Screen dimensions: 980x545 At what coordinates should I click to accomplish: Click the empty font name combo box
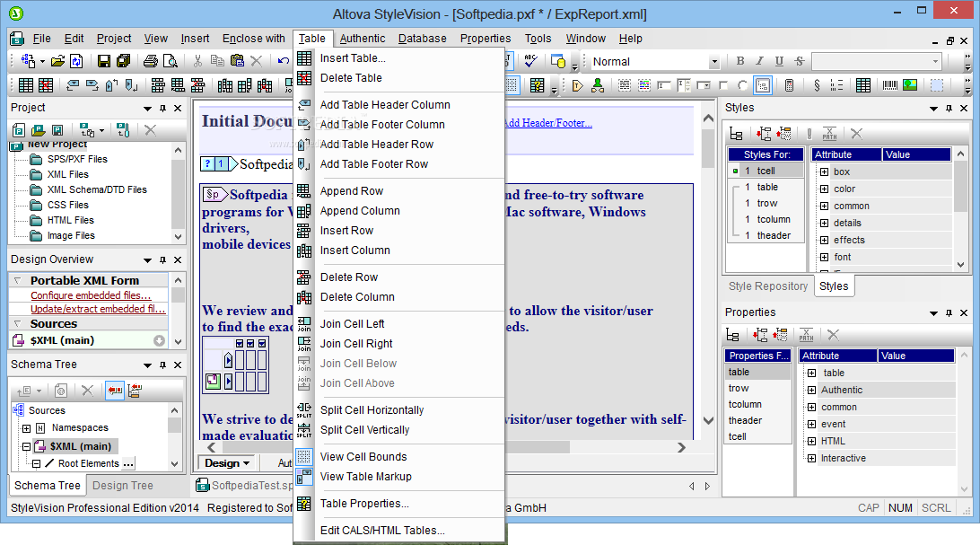tap(876, 61)
